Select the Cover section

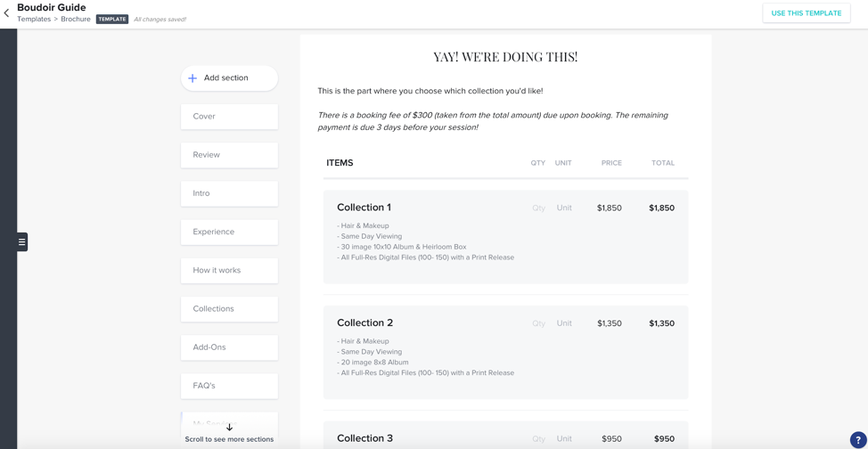click(x=229, y=117)
